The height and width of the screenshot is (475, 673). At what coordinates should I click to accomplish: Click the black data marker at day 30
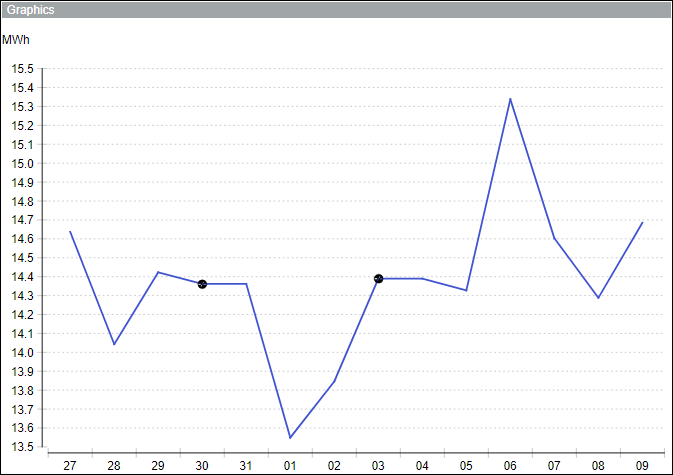pos(202,284)
